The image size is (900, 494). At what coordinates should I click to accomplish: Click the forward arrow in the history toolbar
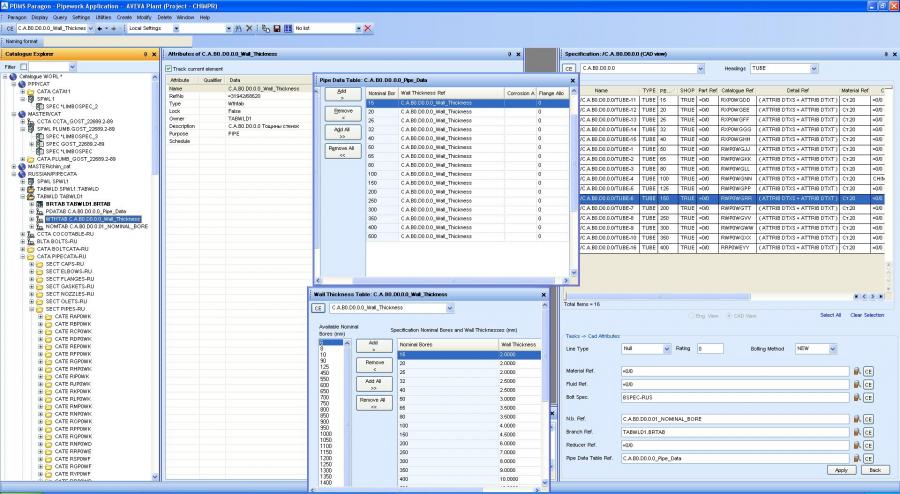(114, 28)
